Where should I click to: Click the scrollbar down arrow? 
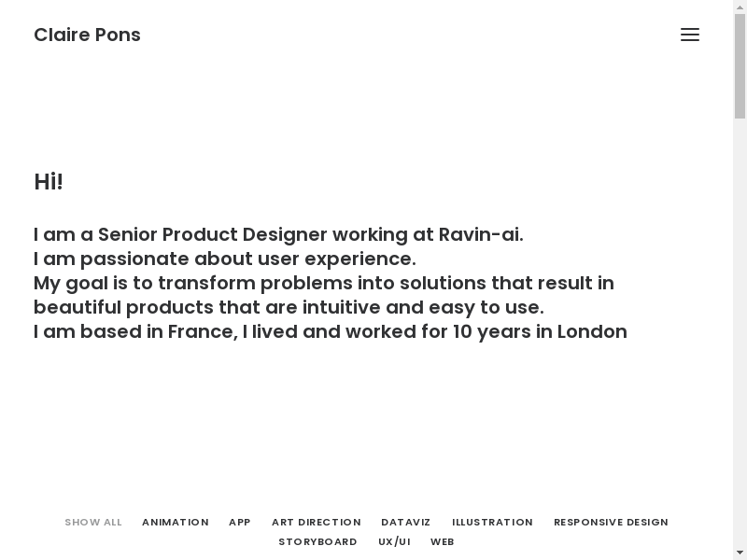coord(740,553)
